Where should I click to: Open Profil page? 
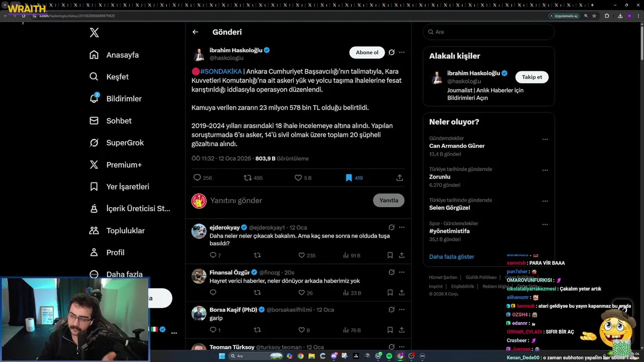click(107, 252)
